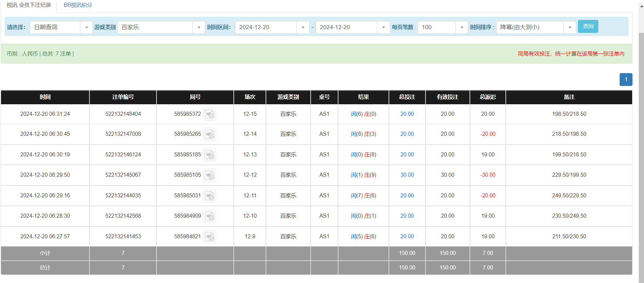View replay icon for round 585985031
644x283 pixels.
(x=209, y=196)
